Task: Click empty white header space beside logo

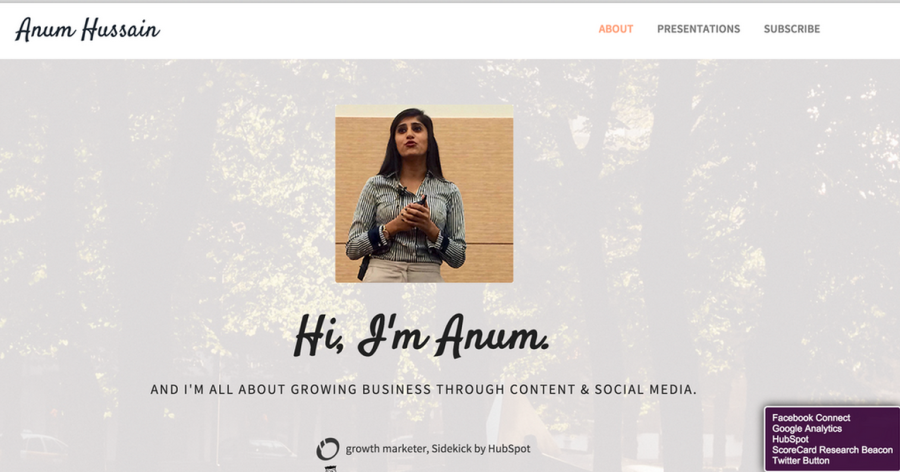Action: 373,30
